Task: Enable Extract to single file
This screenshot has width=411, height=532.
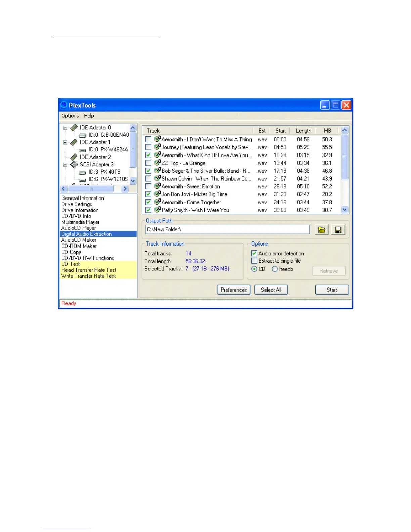Action: [x=254, y=261]
